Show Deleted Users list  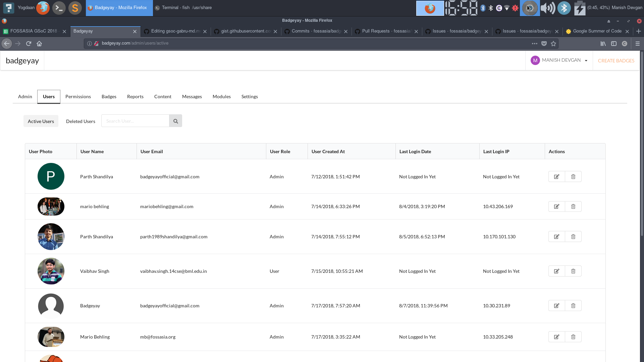pos(80,121)
